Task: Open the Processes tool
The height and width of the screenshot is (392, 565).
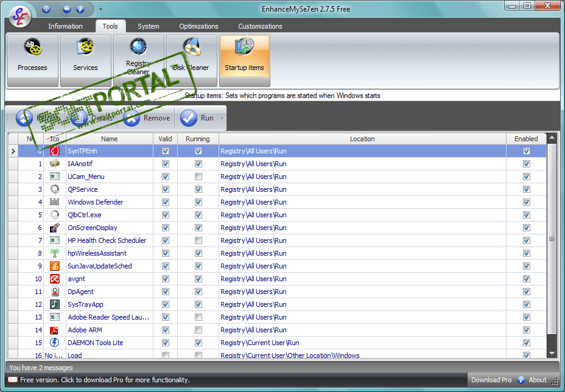Action: tap(32, 60)
